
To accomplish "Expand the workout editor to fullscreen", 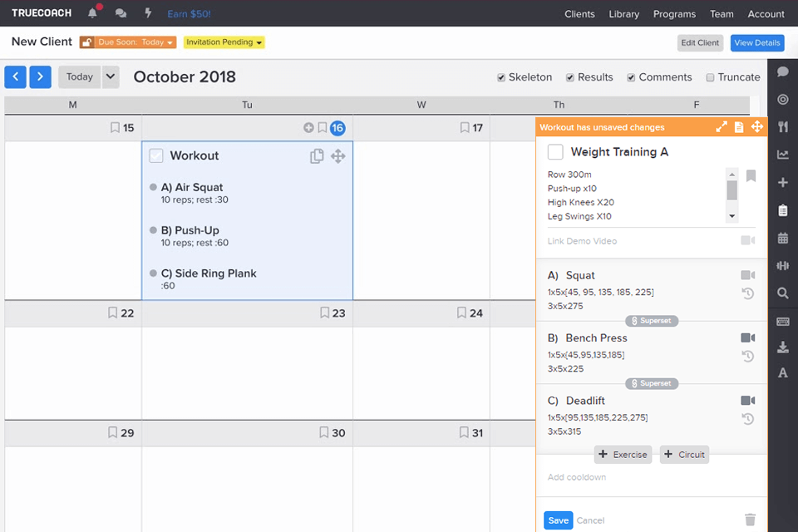I will pos(722,127).
